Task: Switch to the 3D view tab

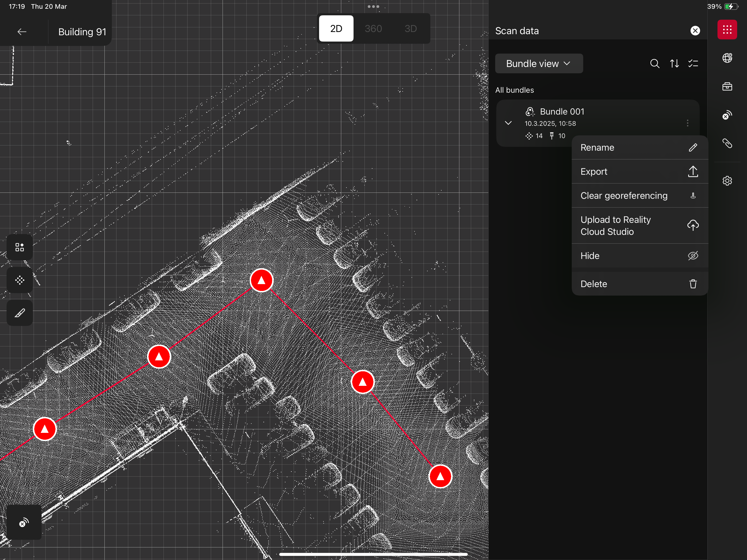Action: click(x=411, y=28)
